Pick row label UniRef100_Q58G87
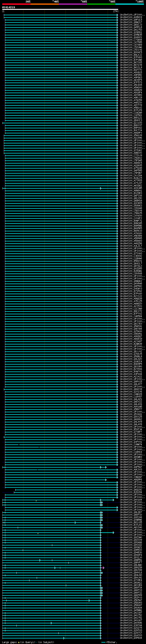This screenshot has height=644, width=146. [x=131, y=605]
